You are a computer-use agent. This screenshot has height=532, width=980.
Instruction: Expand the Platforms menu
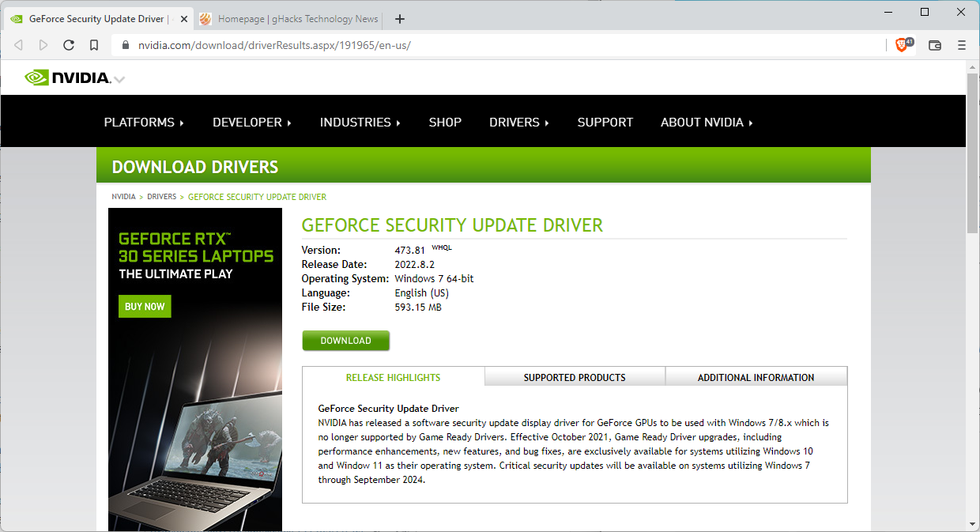pos(143,123)
